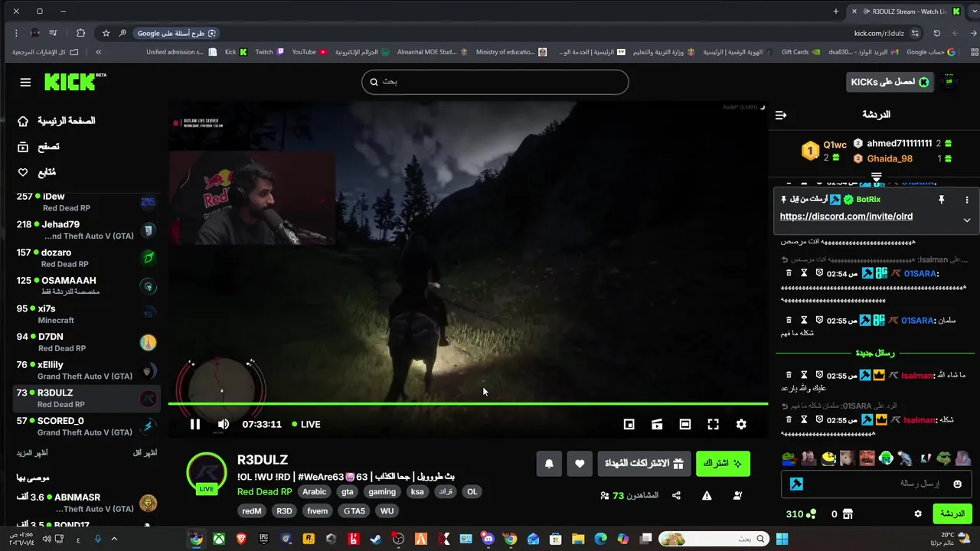Mute the stream volume
The height and width of the screenshot is (551, 980).
click(x=224, y=424)
